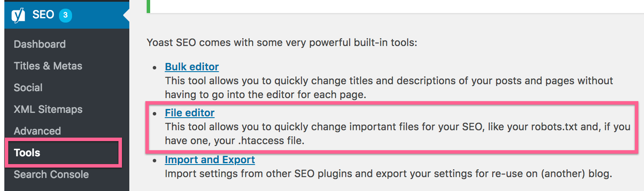Open the Search Console submenu
The width and height of the screenshot is (644, 191).
[51, 175]
